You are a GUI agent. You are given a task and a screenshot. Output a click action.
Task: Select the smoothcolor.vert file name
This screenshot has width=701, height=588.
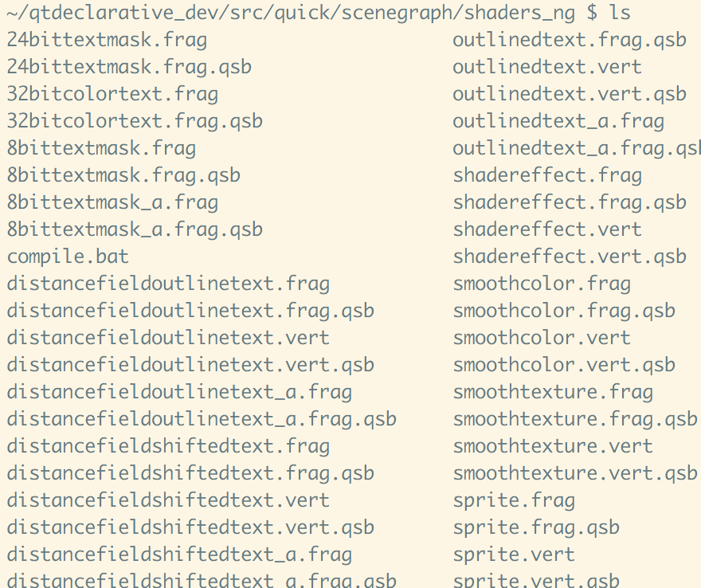tap(542, 338)
